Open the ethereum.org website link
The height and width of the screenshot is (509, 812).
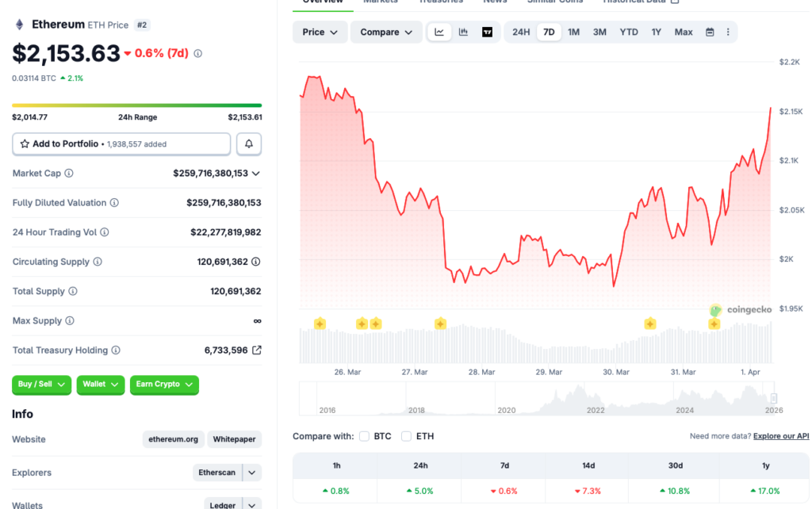[173, 439]
